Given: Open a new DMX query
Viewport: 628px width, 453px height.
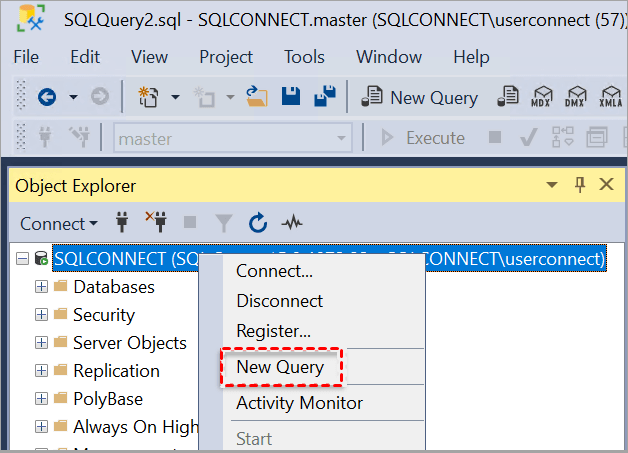Looking at the screenshot, I should (575, 97).
